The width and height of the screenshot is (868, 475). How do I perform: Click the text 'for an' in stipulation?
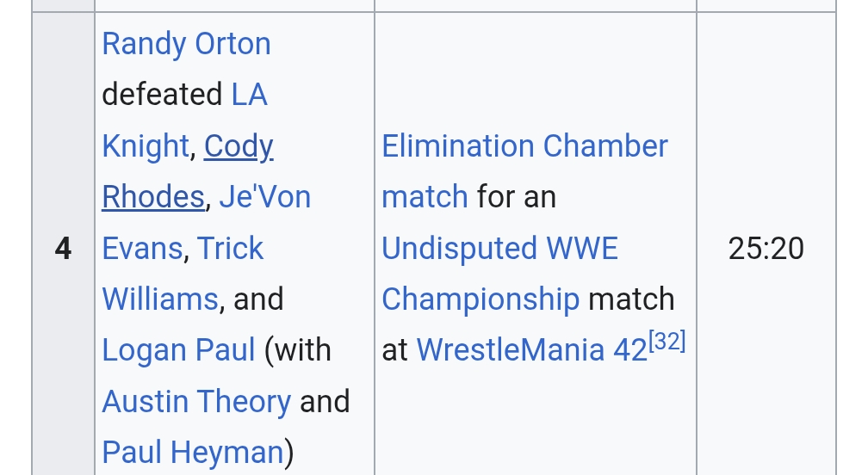(x=516, y=197)
